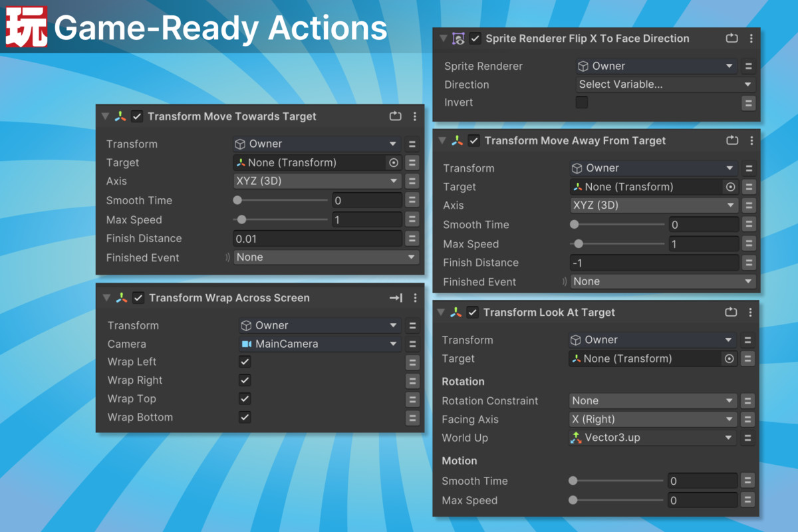Click variable toggle beside Facing Axis
This screenshot has width=798, height=532.
pos(748,420)
